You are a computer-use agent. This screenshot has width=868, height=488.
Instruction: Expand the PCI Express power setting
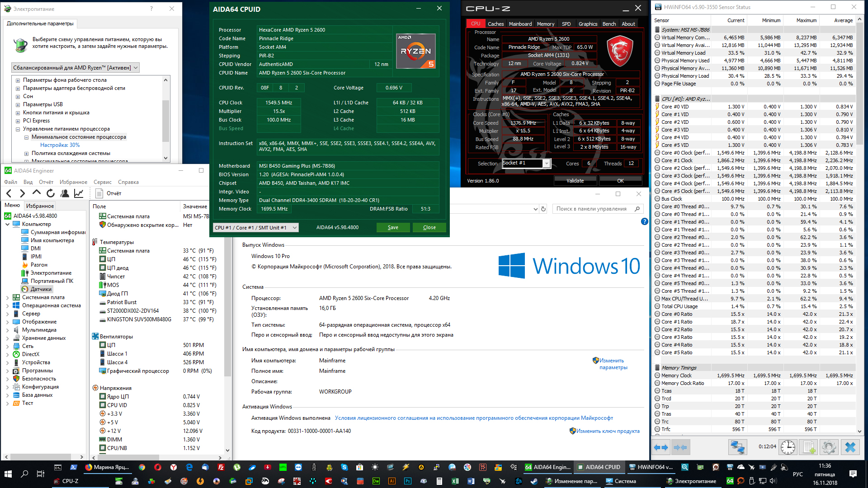[18, 121]
